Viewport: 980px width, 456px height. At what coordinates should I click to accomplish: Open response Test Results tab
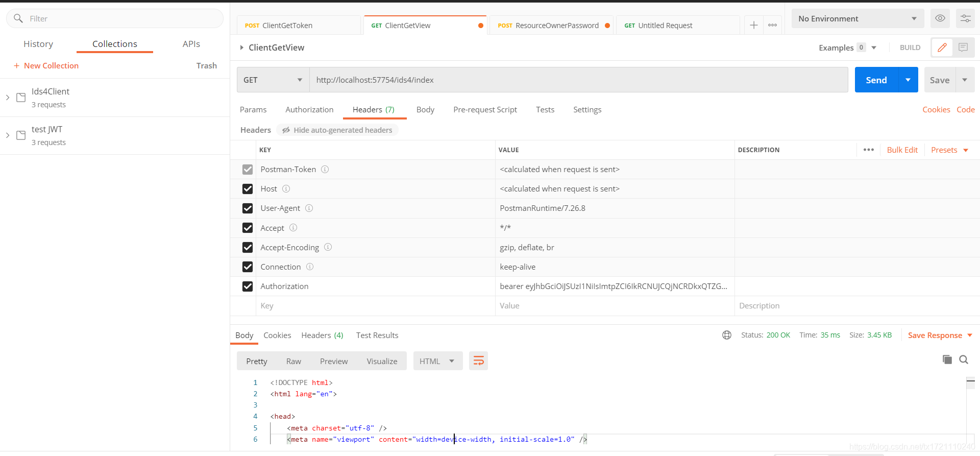point(377,335)
